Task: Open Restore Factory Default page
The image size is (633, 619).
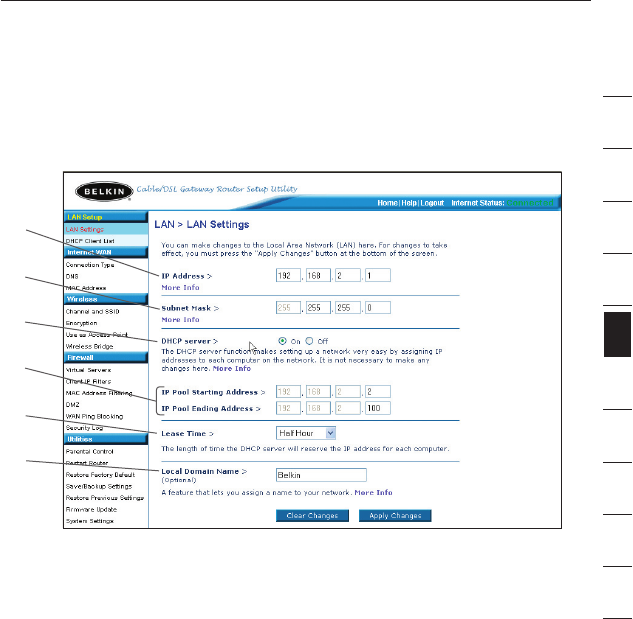Action: click(101, 475)
